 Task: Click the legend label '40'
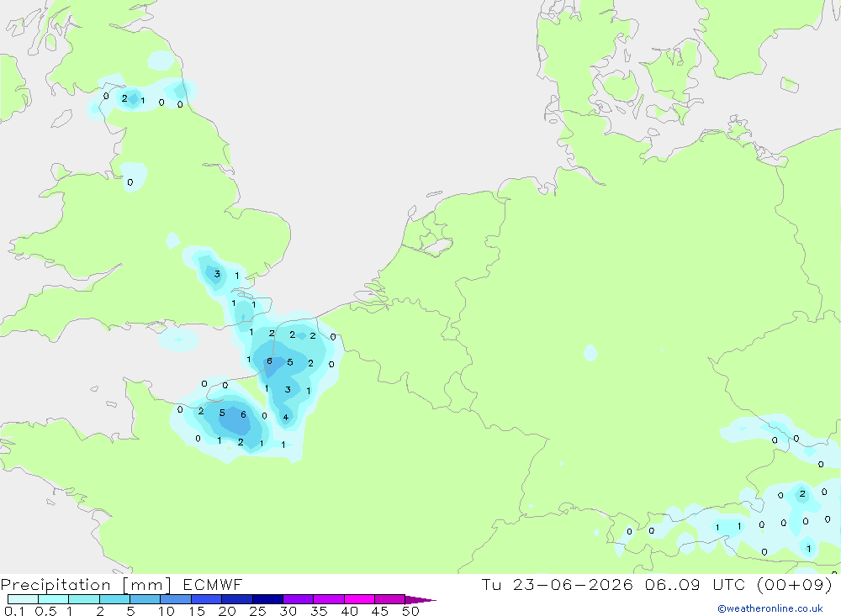[x=349, y=611]
